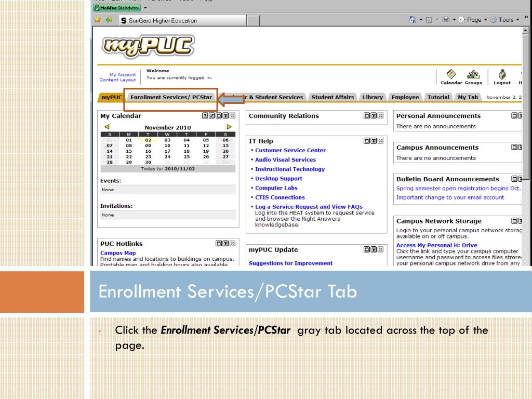
Task: Open Suggestions for Improvement link
Action: (x=290, y=263)
